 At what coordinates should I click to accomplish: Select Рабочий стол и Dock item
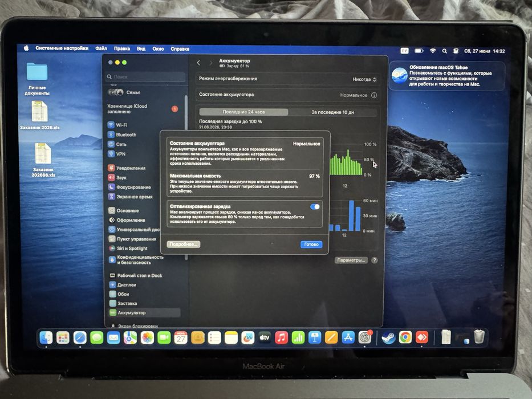(x=136, y=275)
